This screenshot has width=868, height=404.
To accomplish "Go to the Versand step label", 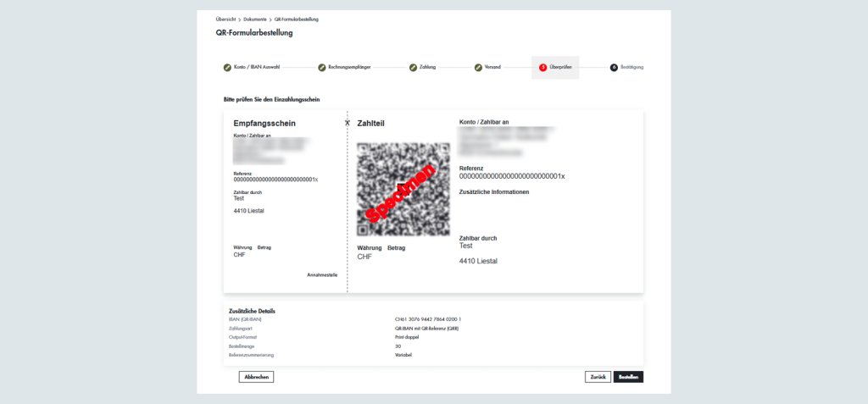I will 492,68.
